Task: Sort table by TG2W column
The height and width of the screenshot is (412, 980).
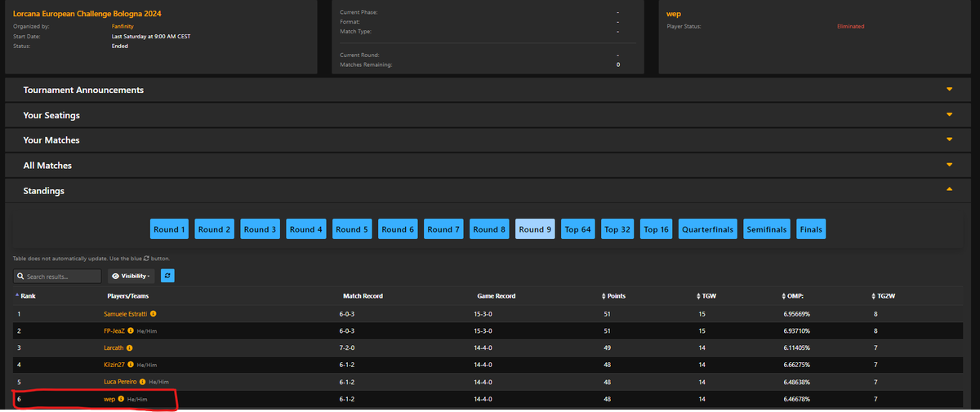Action: 884,295
